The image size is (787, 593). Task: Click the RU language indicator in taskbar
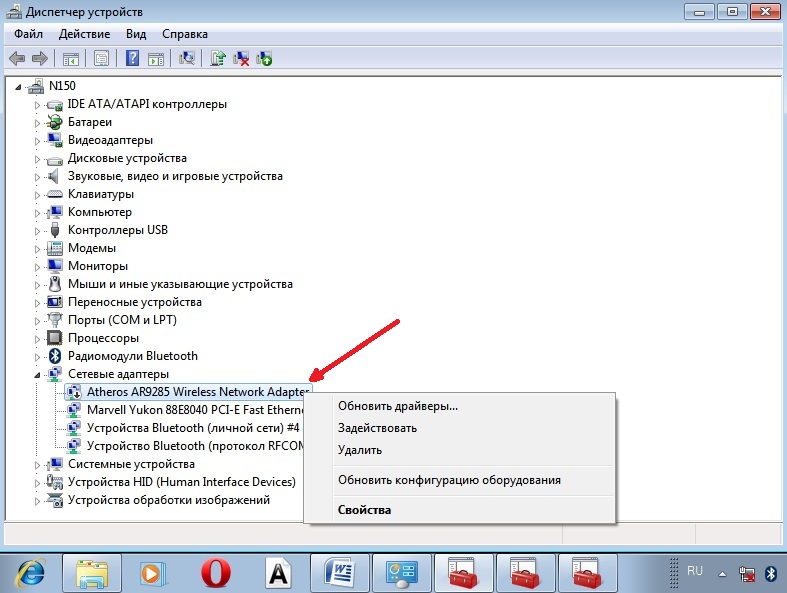[695, 571]
